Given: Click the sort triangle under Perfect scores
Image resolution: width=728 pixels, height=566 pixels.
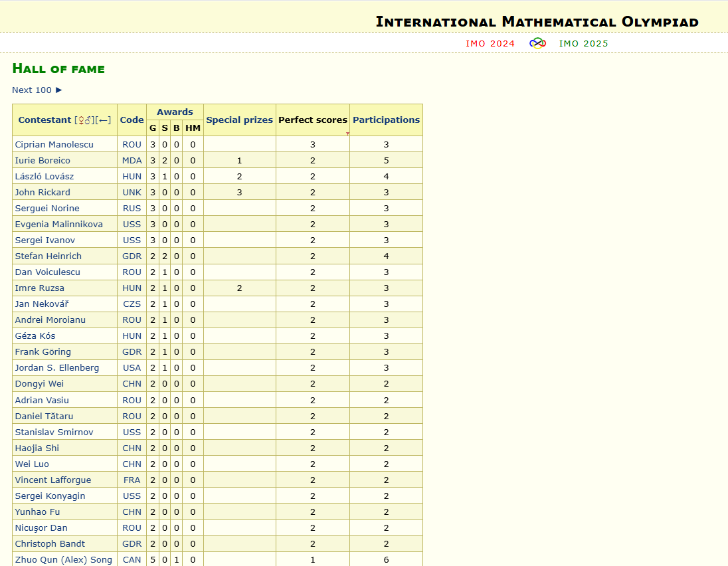Looking at the screenshot, I should point(347,132).
